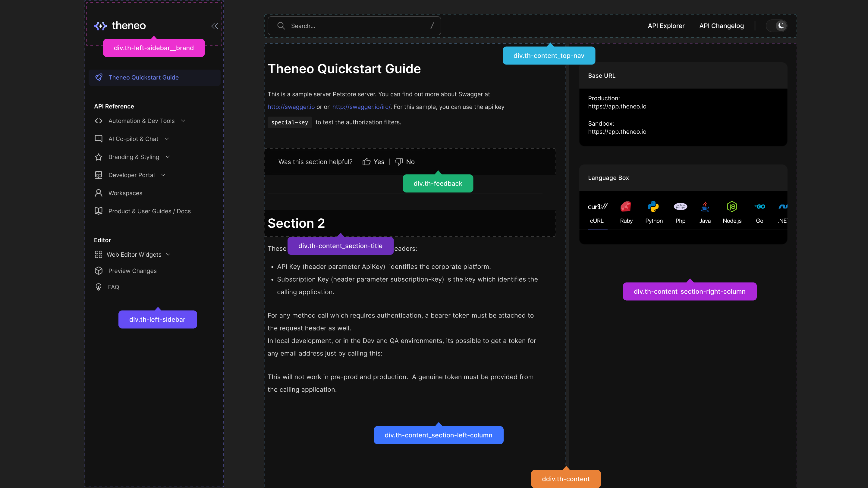Open the http://swagger.io link

[x=291, y=107]
